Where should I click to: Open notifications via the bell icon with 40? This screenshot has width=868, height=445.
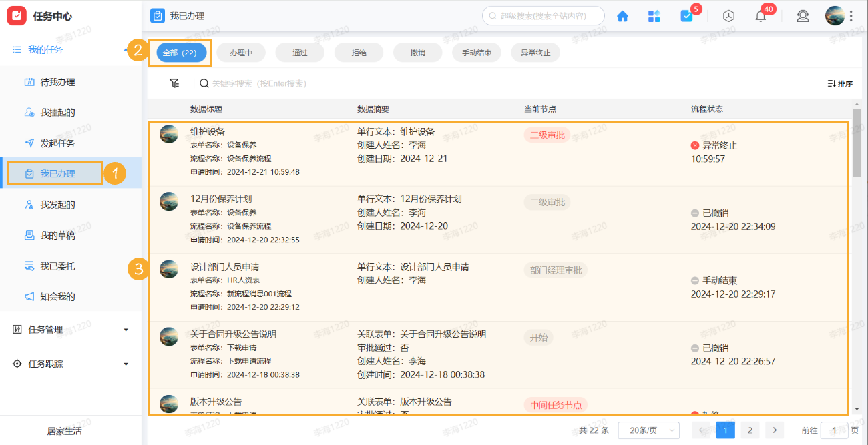tap(760, 15)
